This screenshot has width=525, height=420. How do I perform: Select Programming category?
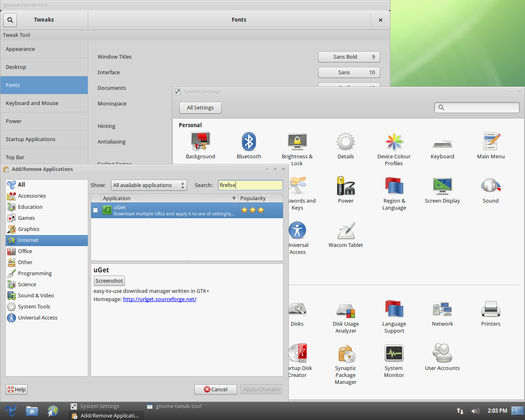[x=47, y=274]
